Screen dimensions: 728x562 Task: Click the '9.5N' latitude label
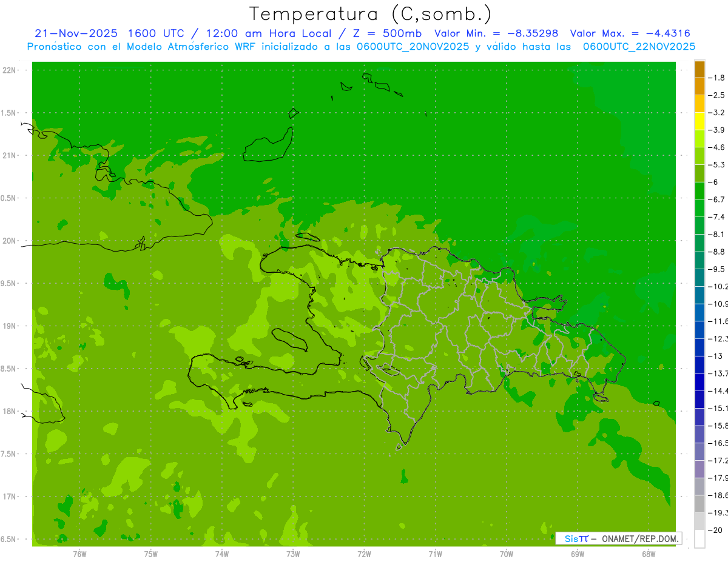(x=8, y=283)
